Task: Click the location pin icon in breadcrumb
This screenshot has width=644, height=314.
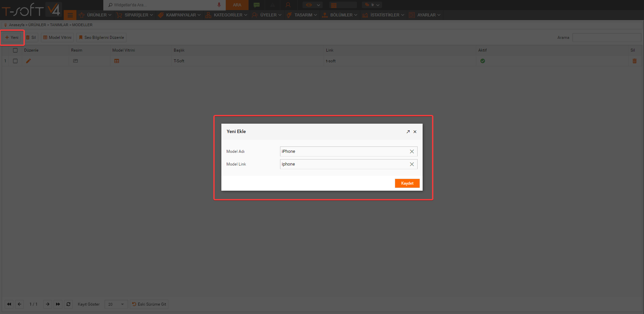Action: coord(5,25)
